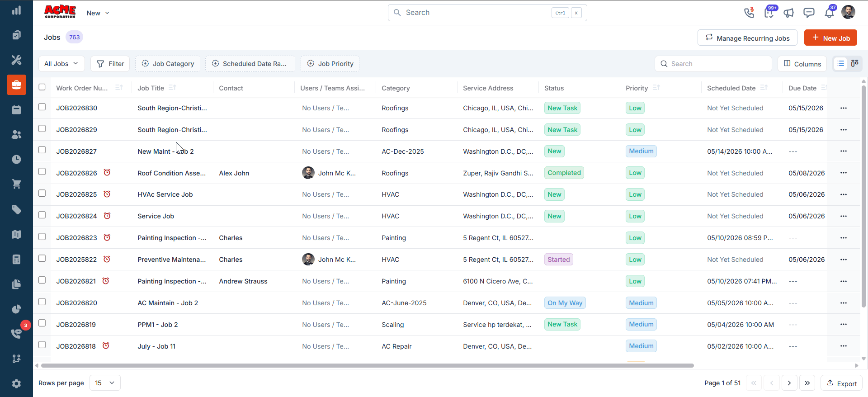Check the box for JOB2025822

[x=42, y=258]
